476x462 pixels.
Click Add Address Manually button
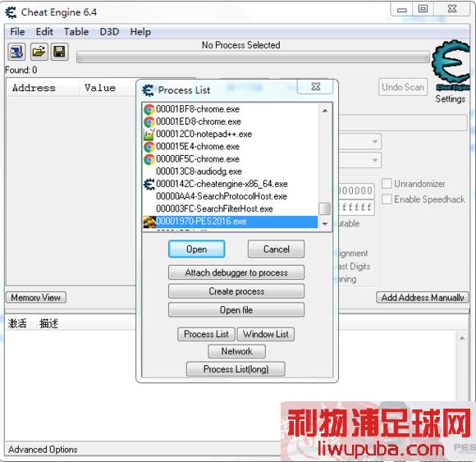[x=423, y=298]
